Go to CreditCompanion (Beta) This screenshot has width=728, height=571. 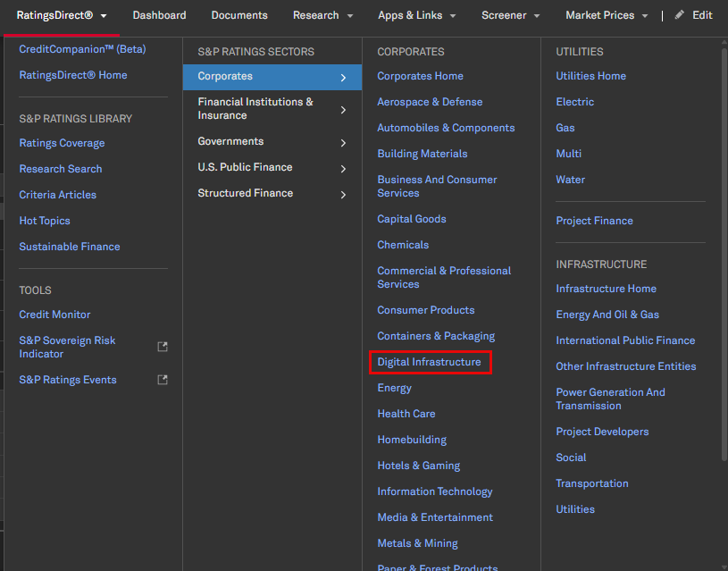tap(82, 49)
